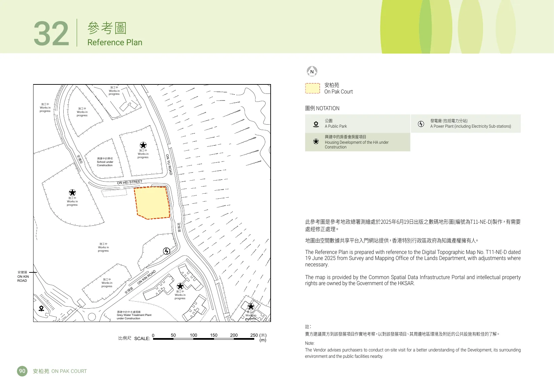Viewport: 554px width, 392px height.
Task: Click the yellow On Pak Court legend swatch
Action: [313, 88]
